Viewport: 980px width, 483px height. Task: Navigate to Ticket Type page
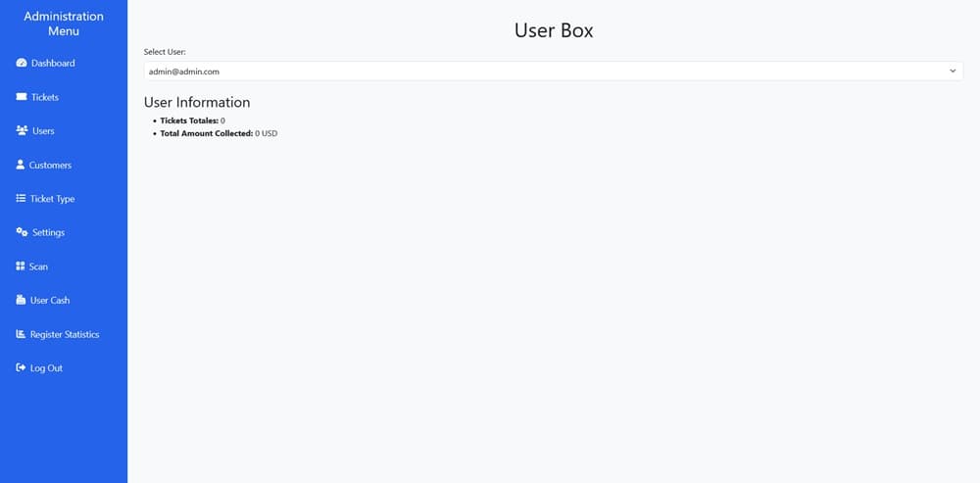click(52, 199)
